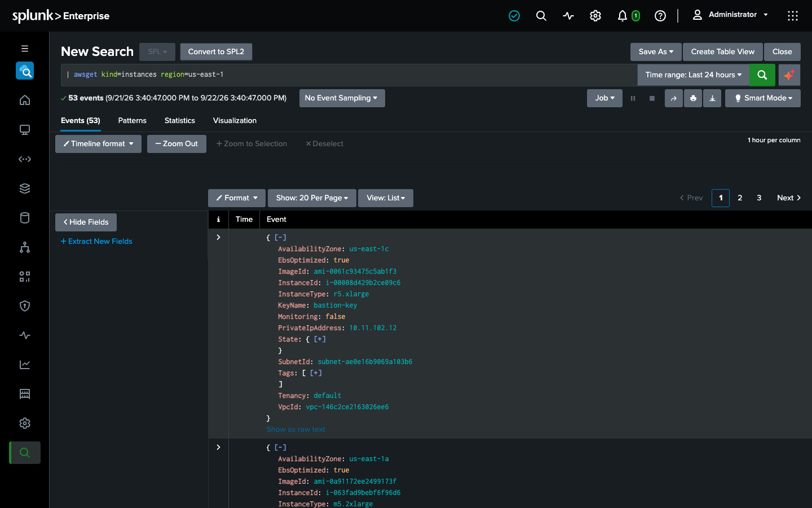Open the Smart Mode dropdown
Image resolution: width=812 pixels, height=508 pixels.
click(763, 98)
